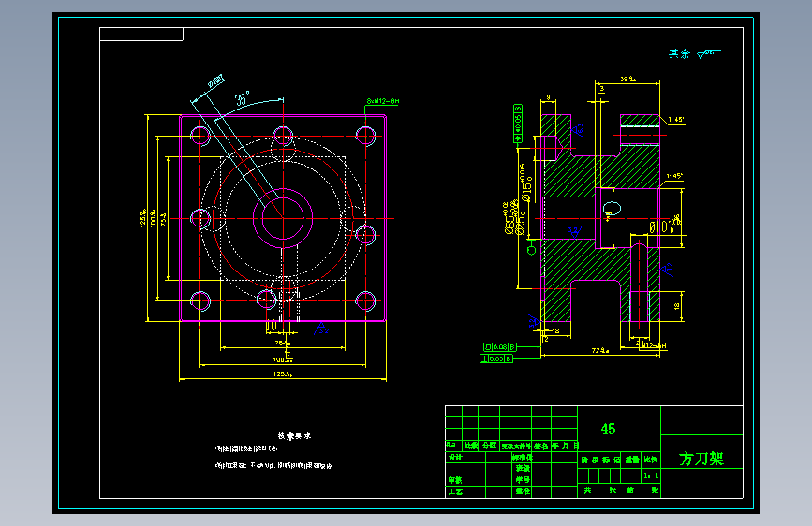Select the Ø15 diameter dimension in section view
This screenshot has width=812, height=526.
pos(524,183)
